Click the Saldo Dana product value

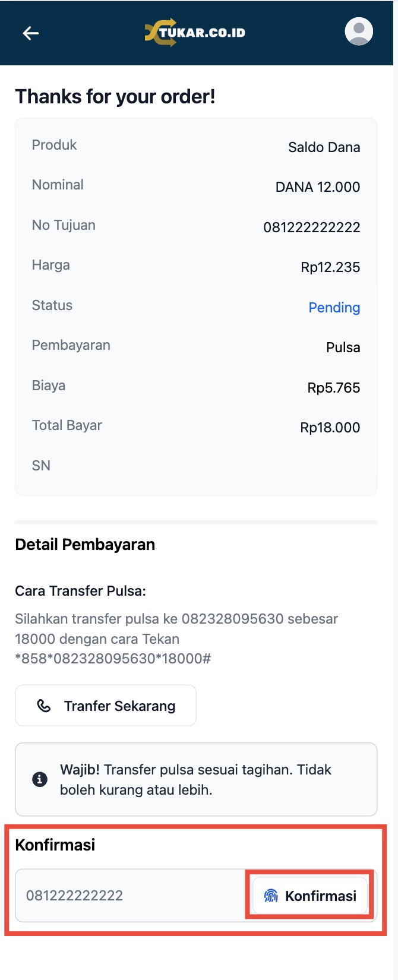click(324, 147)
